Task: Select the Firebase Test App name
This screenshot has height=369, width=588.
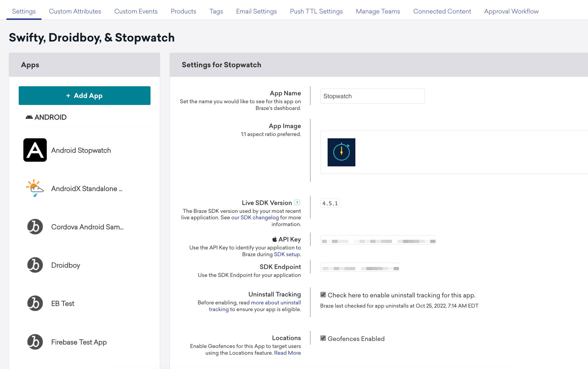Action: click(x=79, y=342)
